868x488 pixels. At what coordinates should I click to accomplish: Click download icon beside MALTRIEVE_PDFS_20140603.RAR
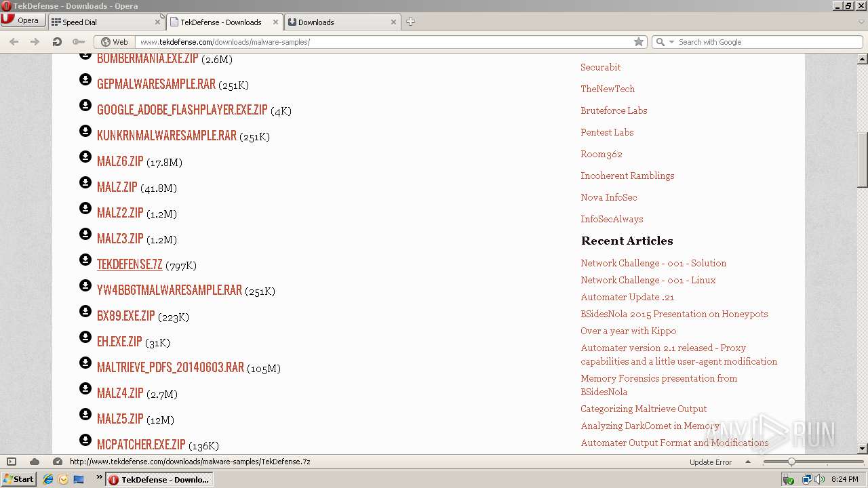click(85, 363)
